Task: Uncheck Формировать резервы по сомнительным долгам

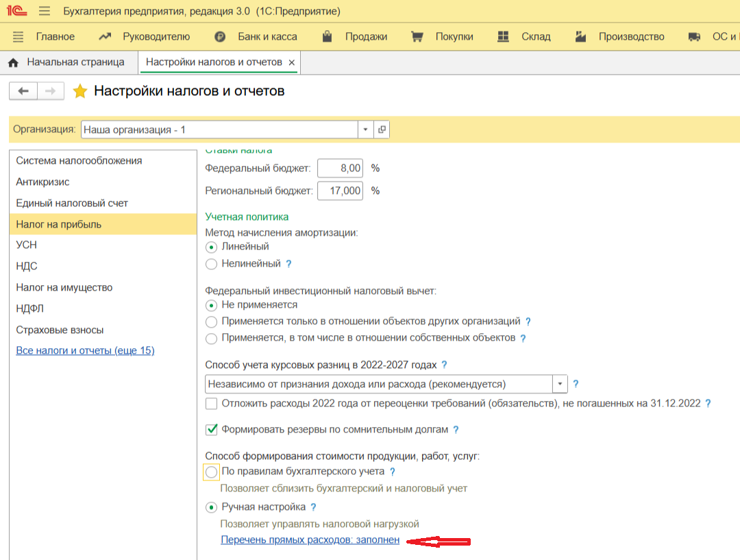Action: pyautogui.click(x=212, y=430)
